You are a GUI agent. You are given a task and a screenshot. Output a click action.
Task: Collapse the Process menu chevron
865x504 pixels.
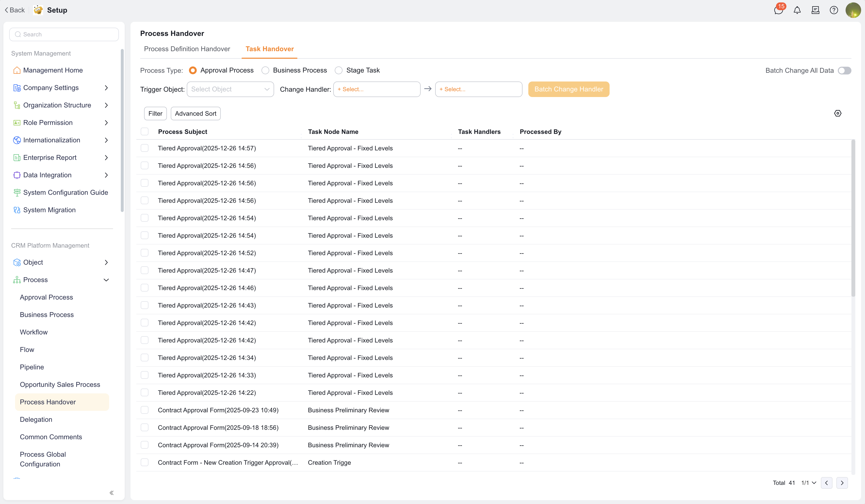pyautogui.click(x=106, y=280)
